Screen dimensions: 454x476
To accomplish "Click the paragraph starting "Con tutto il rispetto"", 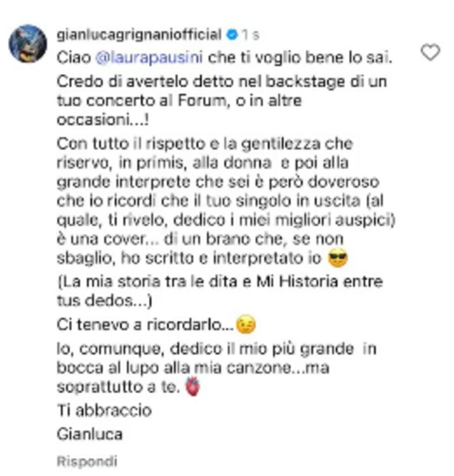I will coord(226,201).
